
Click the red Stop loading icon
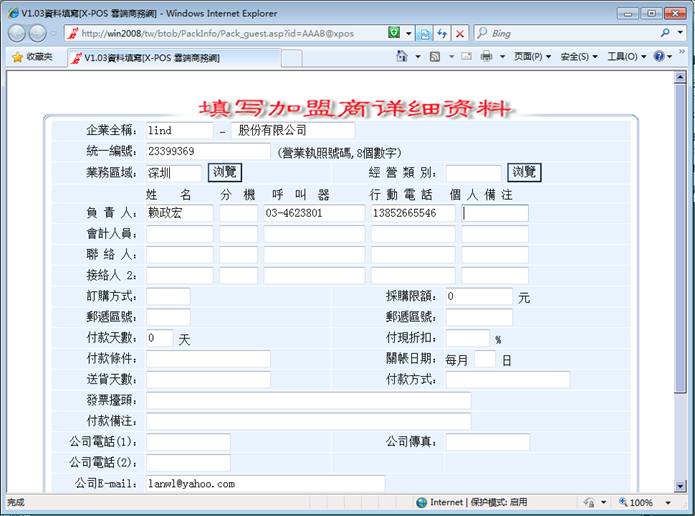tap(460, 33)
